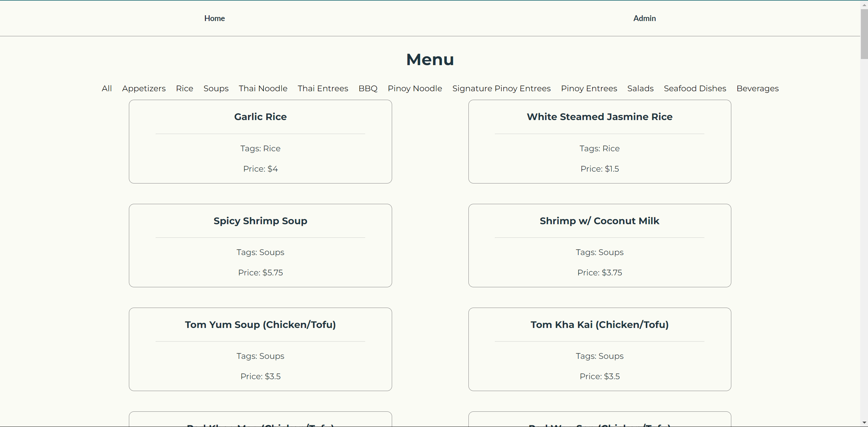The image size is (868, 427).
Task: Select the White Steamed Jasmine Rice card
Action: coord(599,141)
